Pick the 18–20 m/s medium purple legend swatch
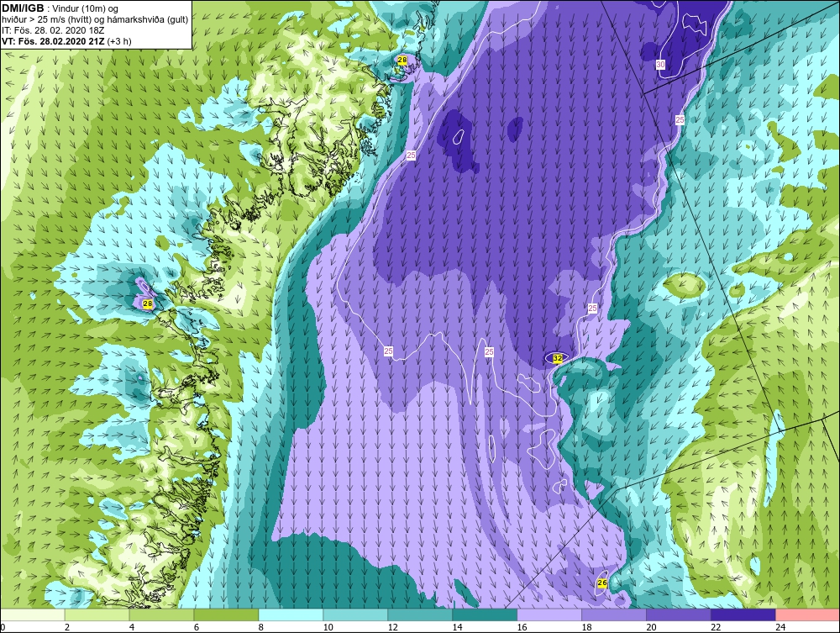Screen dimensions: 840x633 tap(614, 615)
